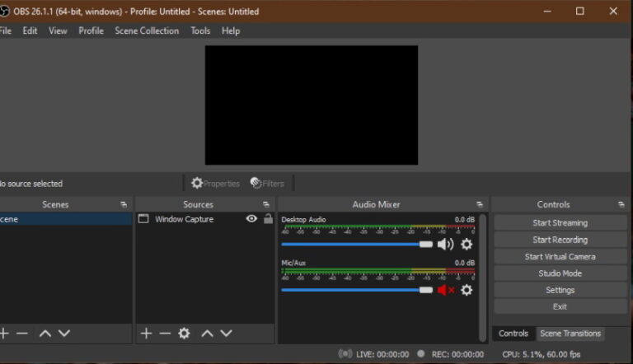Click the LIVE: 00:00:00 status text
The image size is (633, 364).
(x=382, y=354)
